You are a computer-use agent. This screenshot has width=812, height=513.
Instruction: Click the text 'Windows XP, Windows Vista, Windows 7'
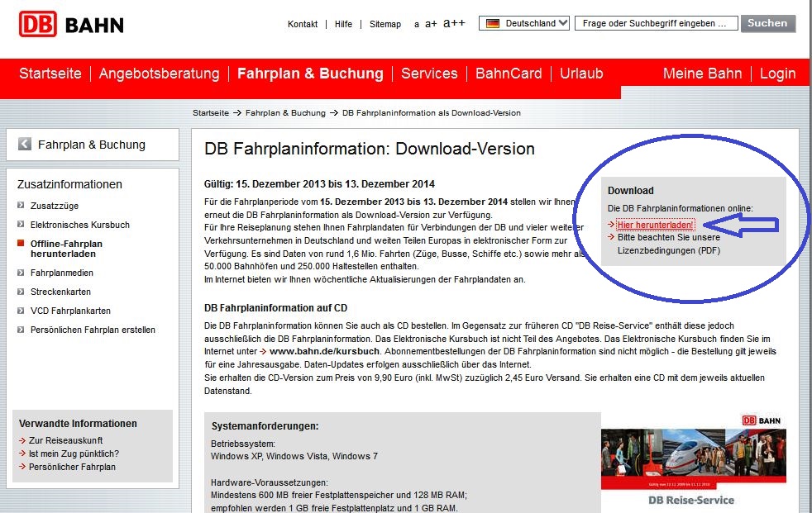point(294,457)
